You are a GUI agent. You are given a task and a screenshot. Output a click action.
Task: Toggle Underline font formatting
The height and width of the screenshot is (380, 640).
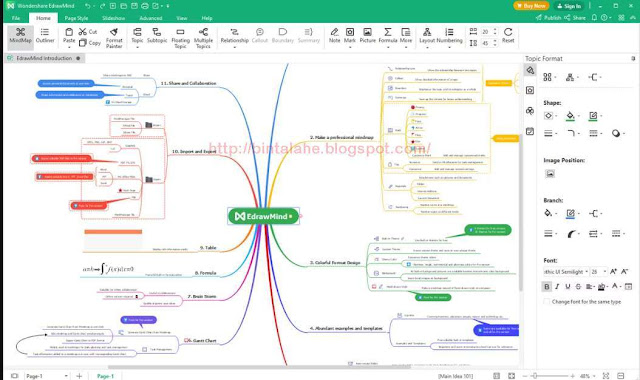[x=568, y=287]
